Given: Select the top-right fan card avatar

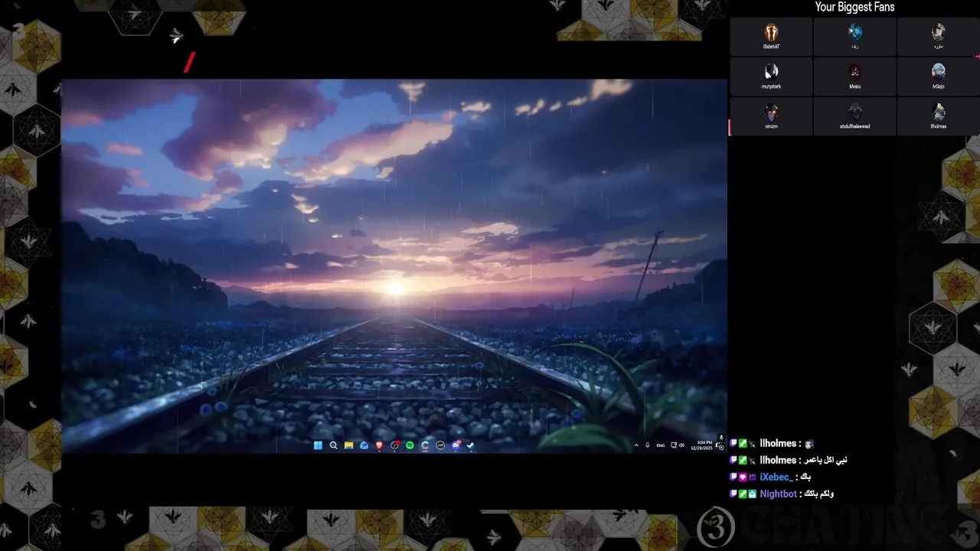Looking at the screenshot, I should click(x=938, y=32).
